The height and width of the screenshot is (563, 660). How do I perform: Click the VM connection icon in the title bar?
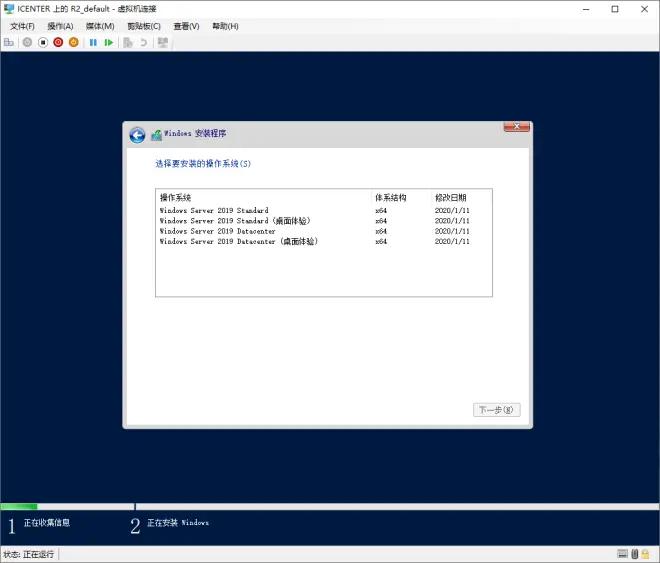click(x=9, y=8)
